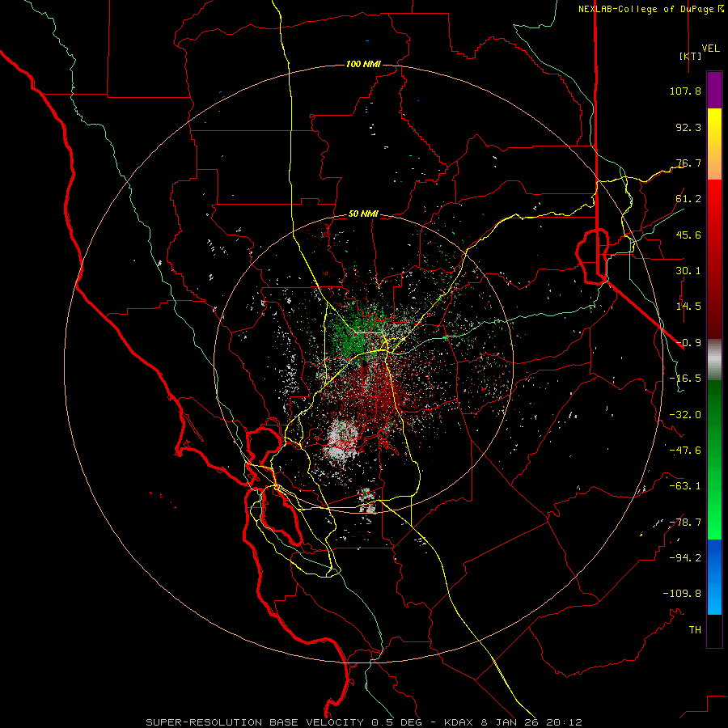The height and width of the screenshot is (728, 728).
Task: Click the TH legend label
Action: pos(695,630)
